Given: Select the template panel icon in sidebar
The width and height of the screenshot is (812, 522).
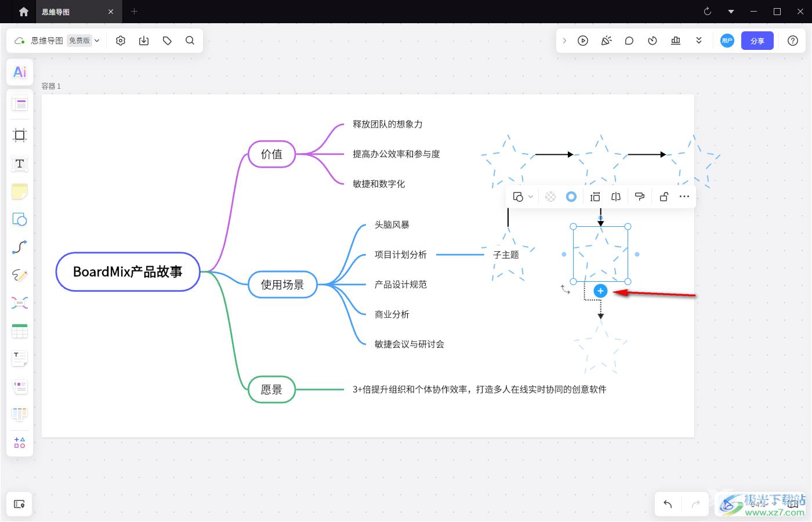Looking at the screenshot, I should [x=20, y=104].
